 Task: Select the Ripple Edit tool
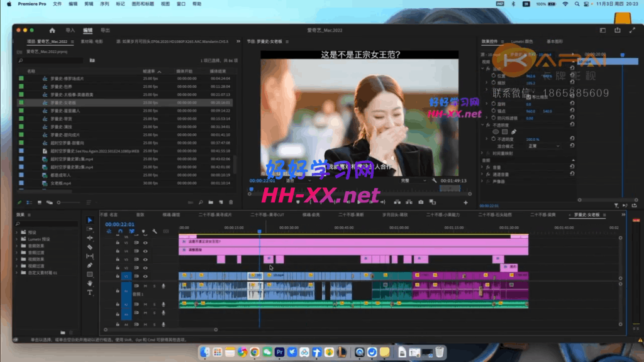90,238
